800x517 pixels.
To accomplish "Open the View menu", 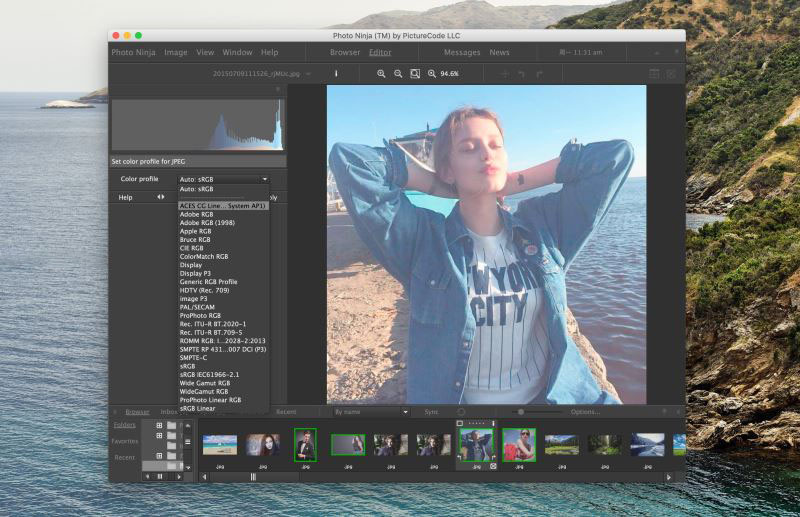I will 205,52.
